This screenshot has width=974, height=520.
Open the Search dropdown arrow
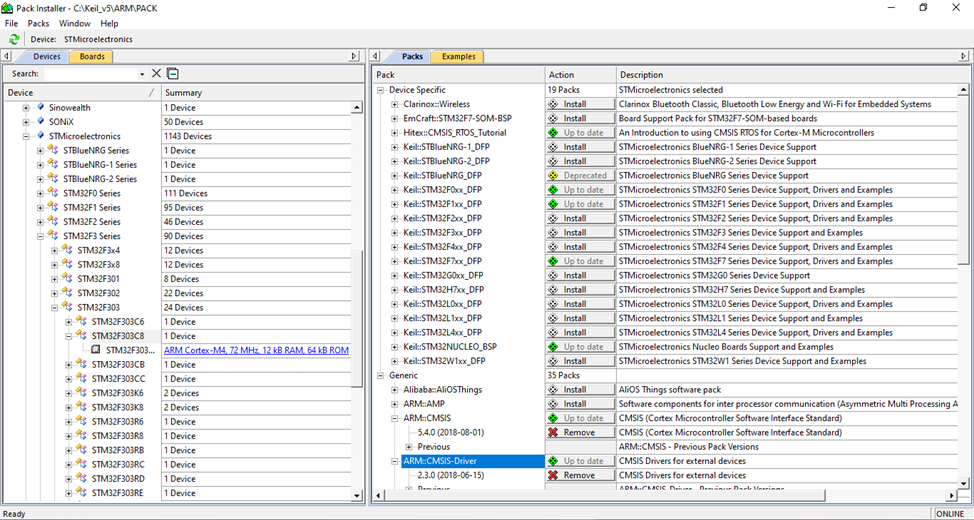pos(142,74)
